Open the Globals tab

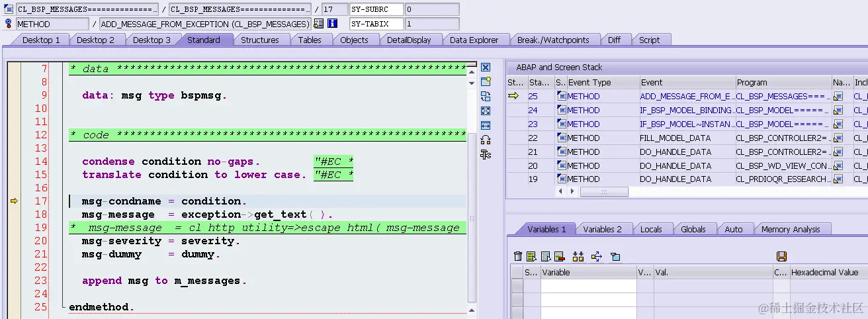(x=693, y=229)
